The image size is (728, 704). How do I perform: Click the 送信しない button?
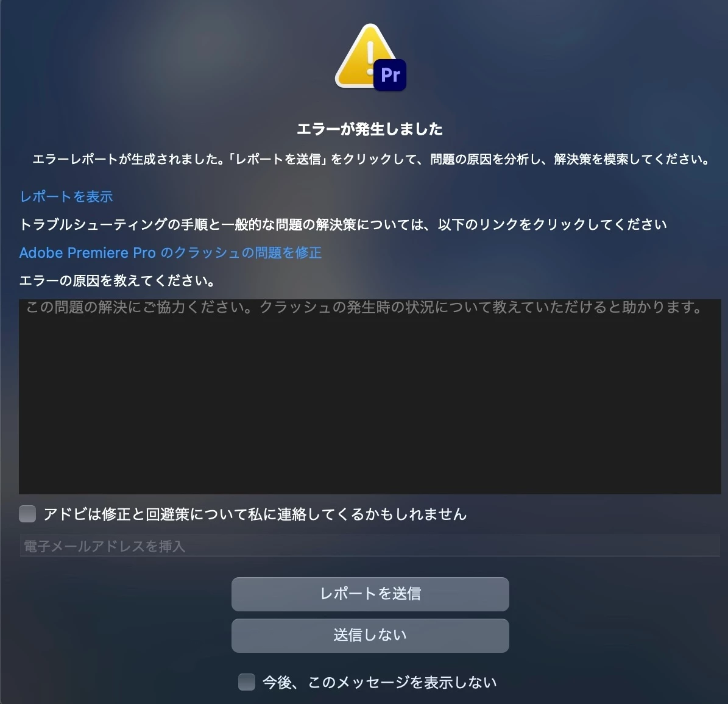[x=370, y=635]
